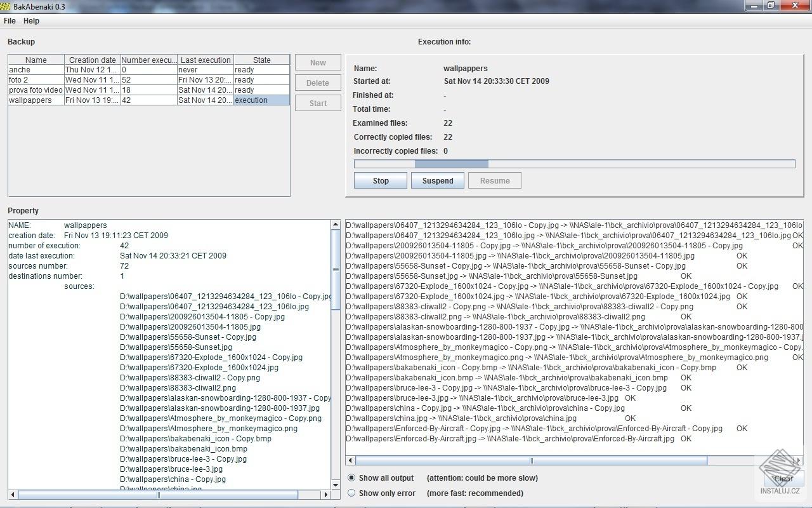Image resolution: width=812 pixels, height=508 pixels.
Task: Click log line for 55658-Sunset.jpg
Action: (x=518, y=276)
